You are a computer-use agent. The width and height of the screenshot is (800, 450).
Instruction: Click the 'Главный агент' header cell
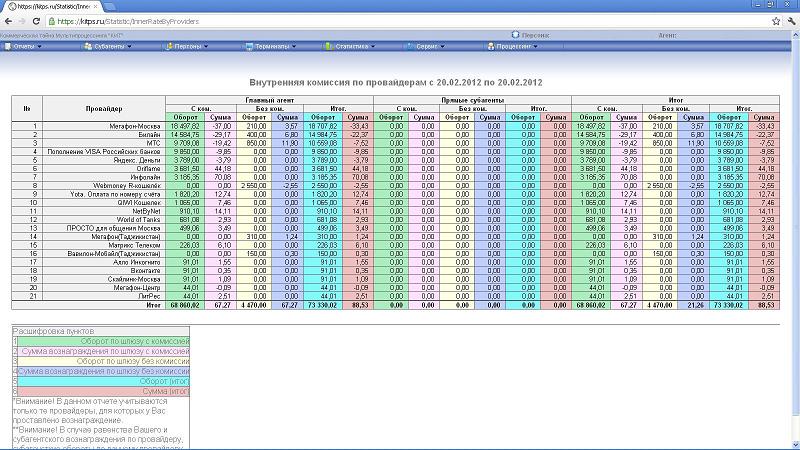(x=269, y=100)
